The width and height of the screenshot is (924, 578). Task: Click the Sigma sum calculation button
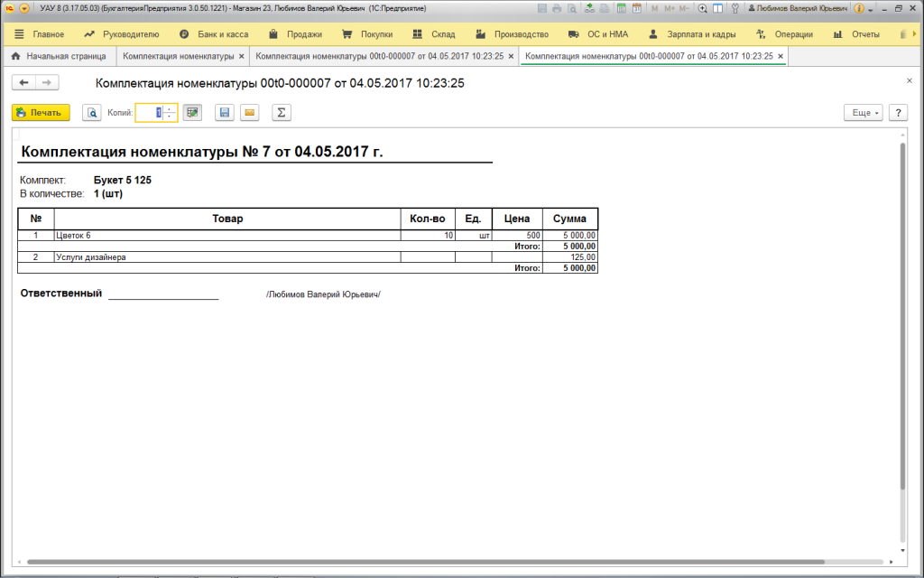point(282,113)
